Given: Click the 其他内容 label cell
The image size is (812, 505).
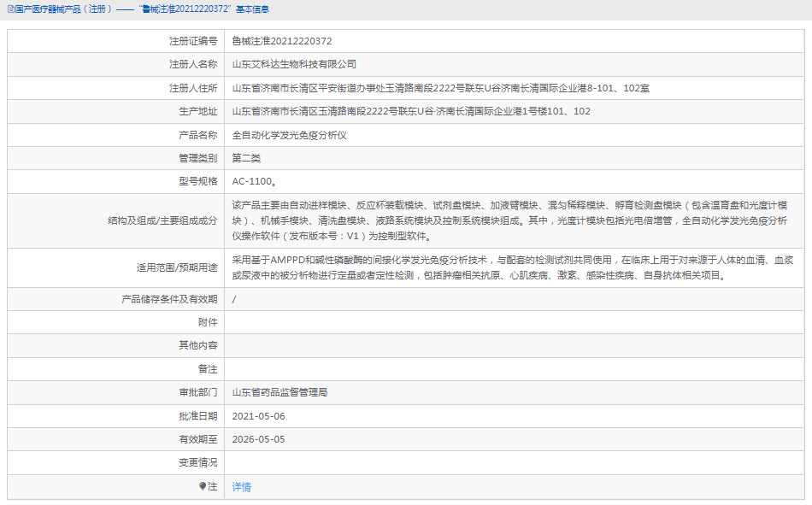Looking at the screenshot, I should pos(116,345).
